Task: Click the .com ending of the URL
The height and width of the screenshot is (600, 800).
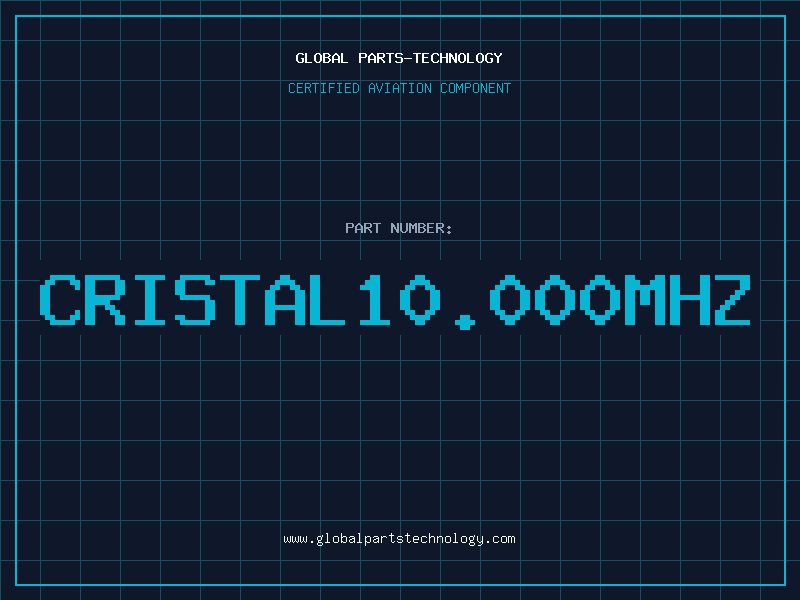Action: (x=500, y=539)
